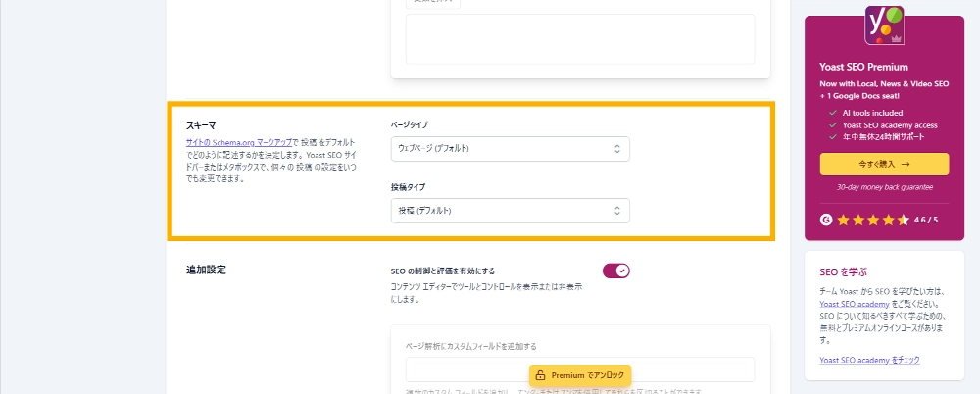The width and height of the screenshot is (980, 394).
Task: Click the lock icon on Premium unlock button
Action: tap(540, 375)
